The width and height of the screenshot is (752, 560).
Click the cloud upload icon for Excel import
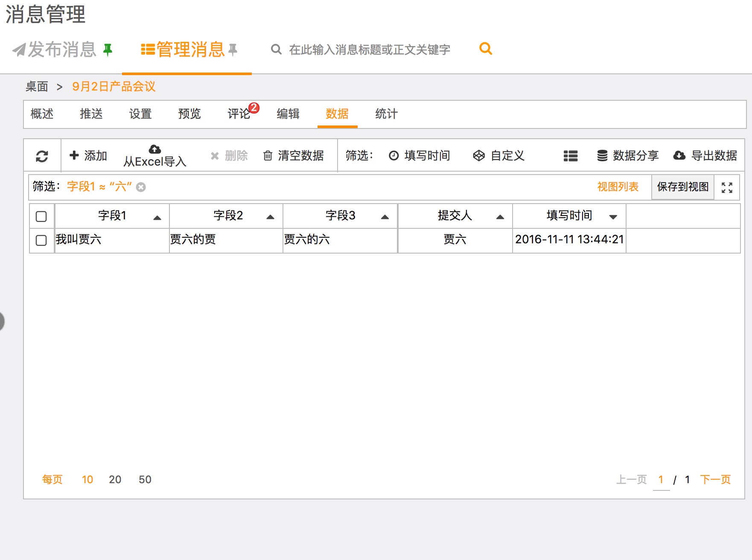[x=154, y=149]
